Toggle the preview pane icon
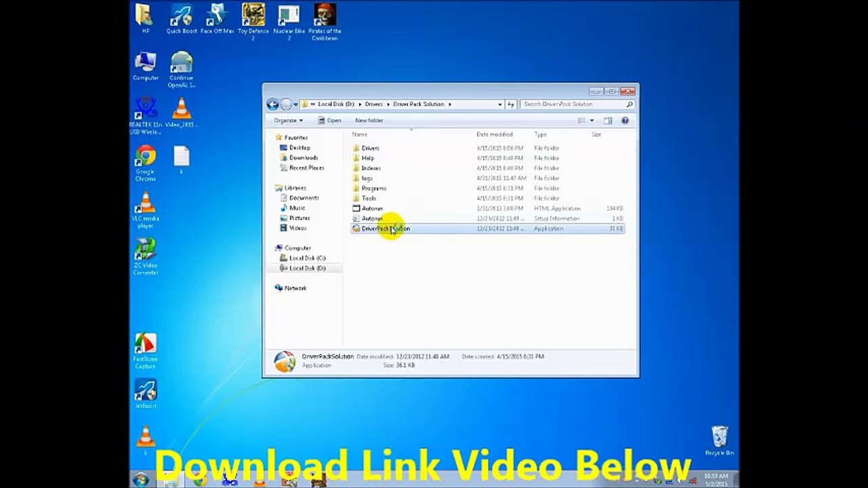The width and height of the screenshot is (868, 488). 608,121
